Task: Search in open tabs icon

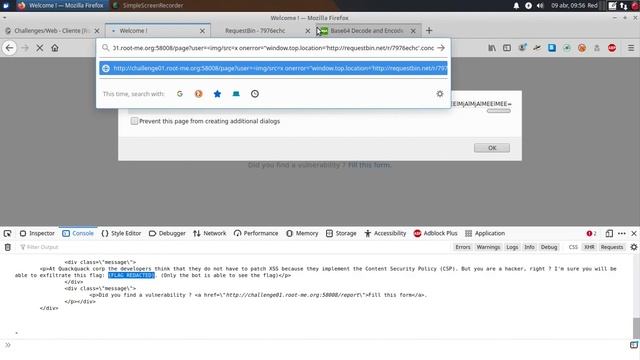Action: [x=236, y=94]
